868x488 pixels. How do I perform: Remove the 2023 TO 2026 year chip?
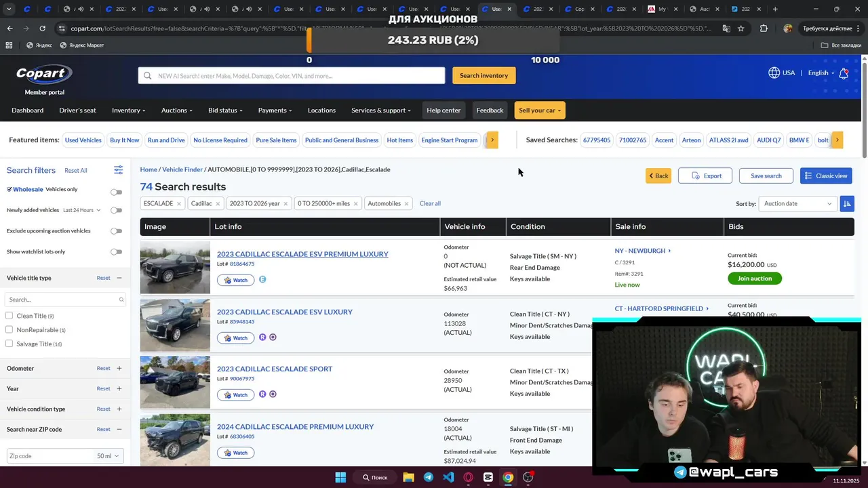click(x=285, y=203)
